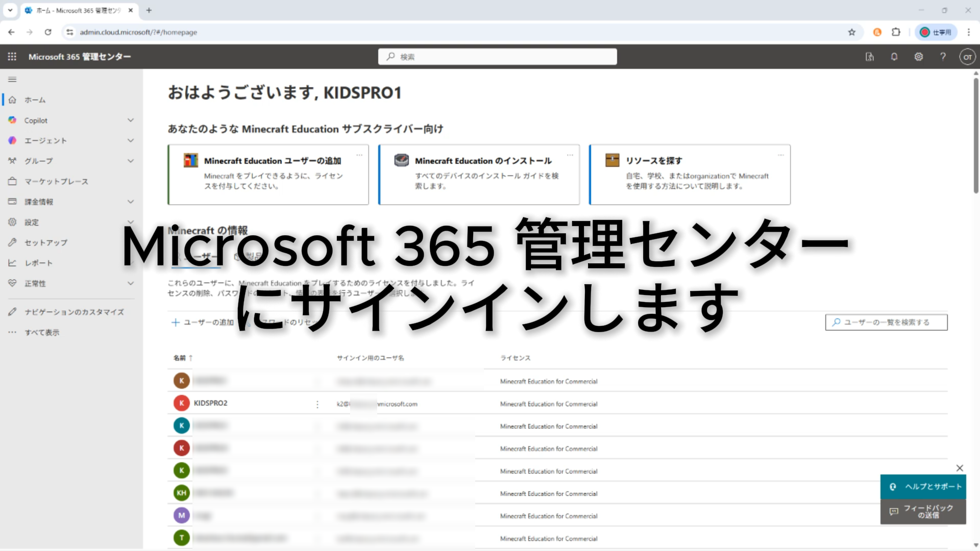Click the user list search field
The image size is (980, 551).
887,322
